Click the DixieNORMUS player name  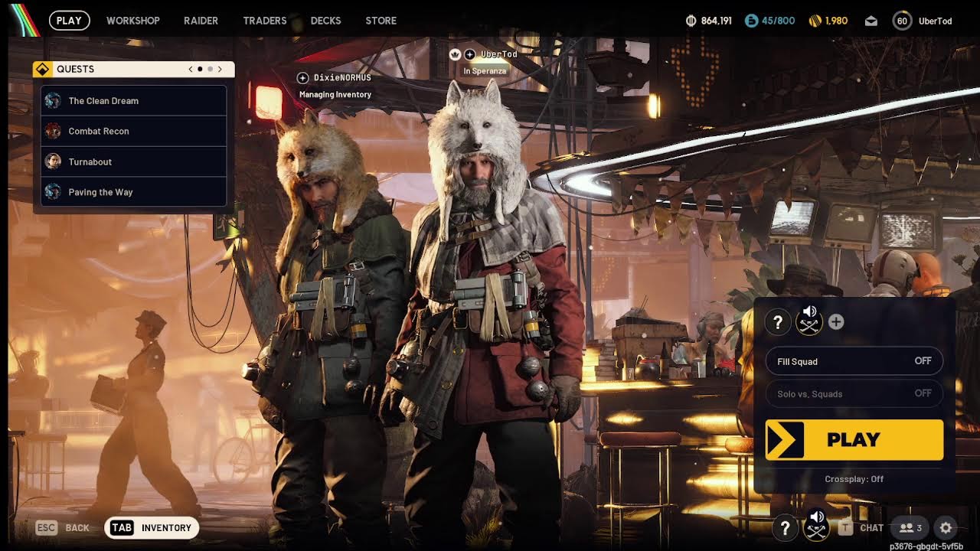point(342,78)
